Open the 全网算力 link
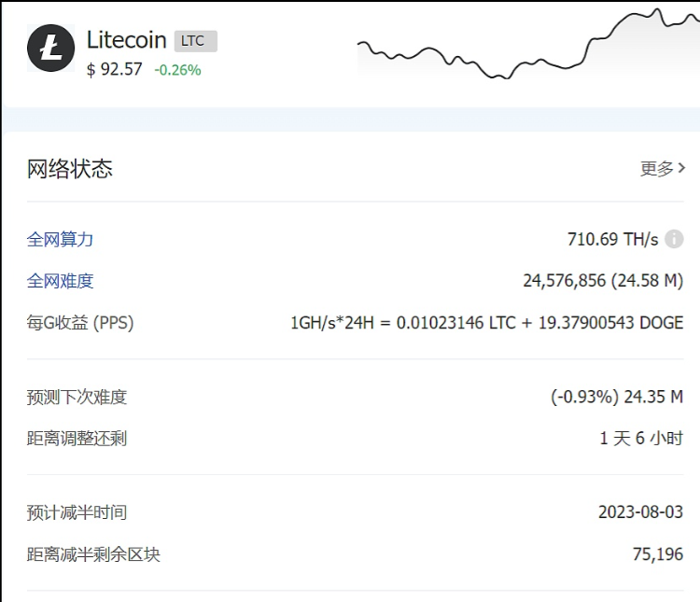Image resolution: width=700 pixels, height=602 pixels. coord(60,239)
